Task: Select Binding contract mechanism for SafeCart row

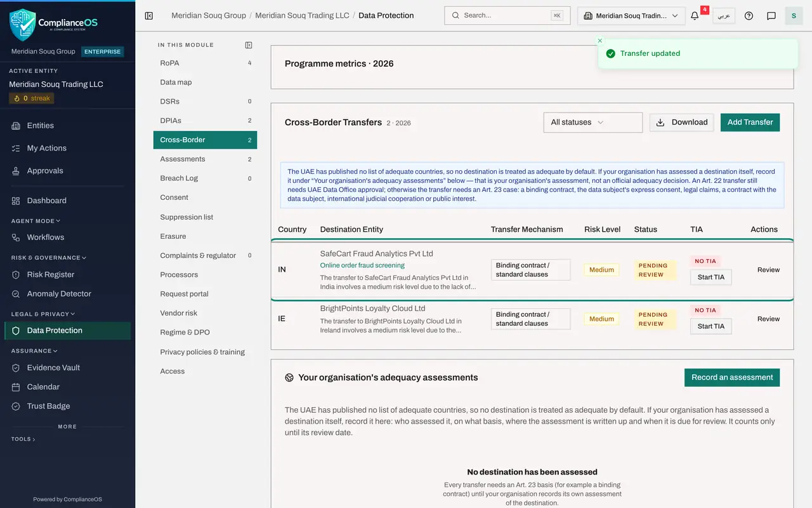Action: pos(530,270)
